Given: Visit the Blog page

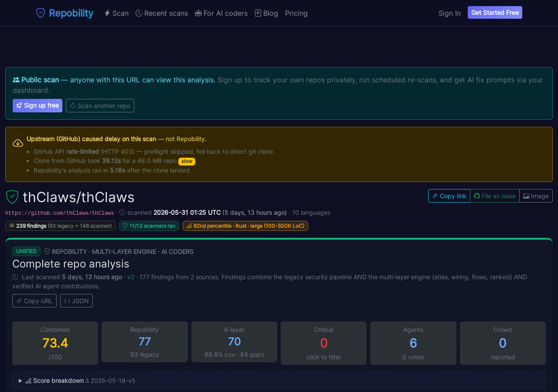Looking at the screenshot, I should click(266, 13).
